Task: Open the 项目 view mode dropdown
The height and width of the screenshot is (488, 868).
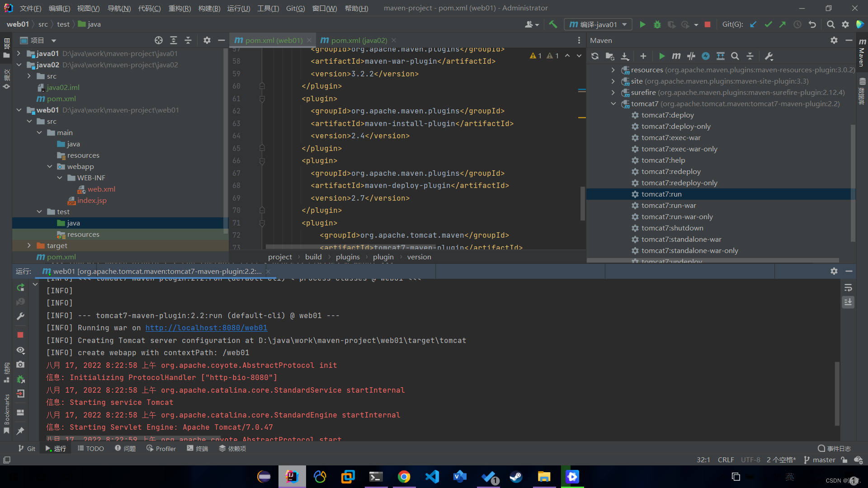Action: click(x=54, y=41)
